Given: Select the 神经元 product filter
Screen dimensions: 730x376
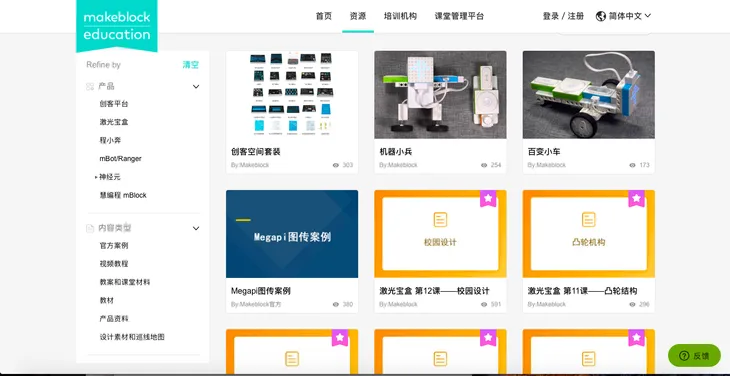Looking at the screenshot, I should (110, 177).
